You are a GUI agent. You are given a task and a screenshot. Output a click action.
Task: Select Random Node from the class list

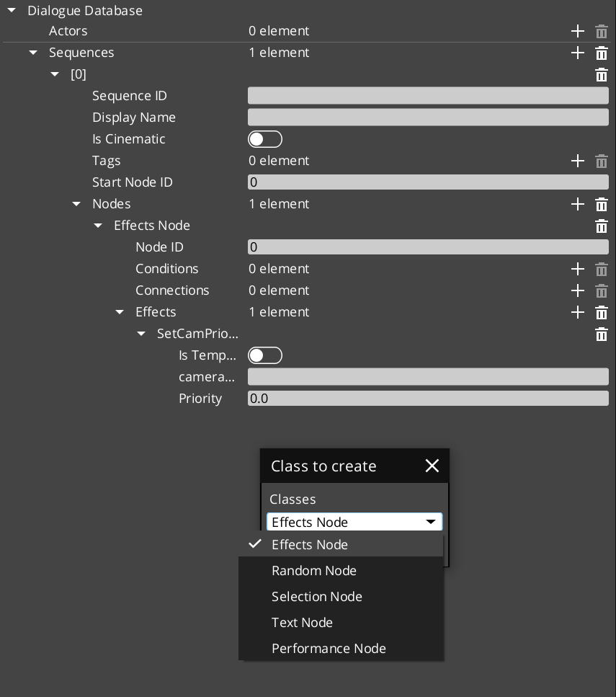pos(313,570)
